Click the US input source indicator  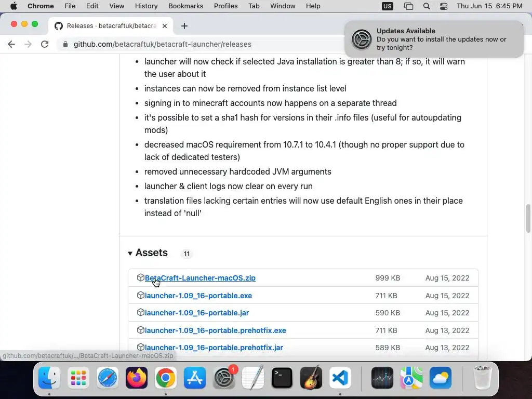(387, 6)
